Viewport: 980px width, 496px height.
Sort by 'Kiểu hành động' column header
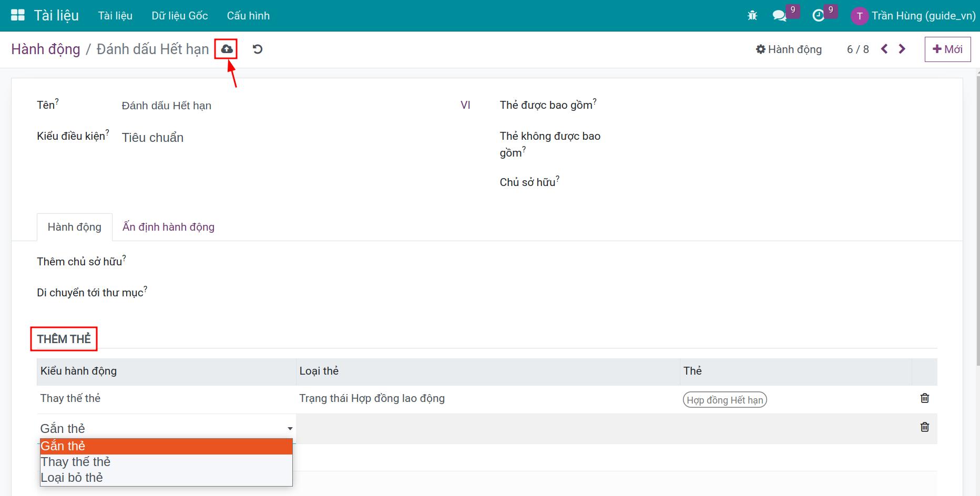tap(166, 371)
